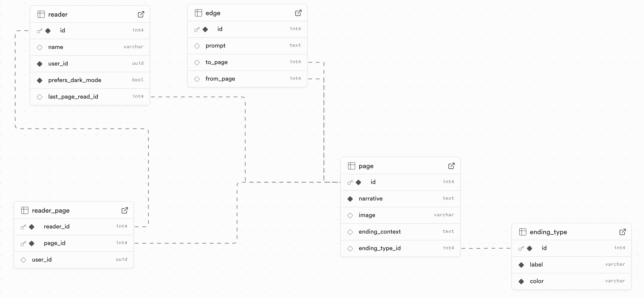Open the edge table external link icon
The image size is (644, 298).
tap(298, 13)
